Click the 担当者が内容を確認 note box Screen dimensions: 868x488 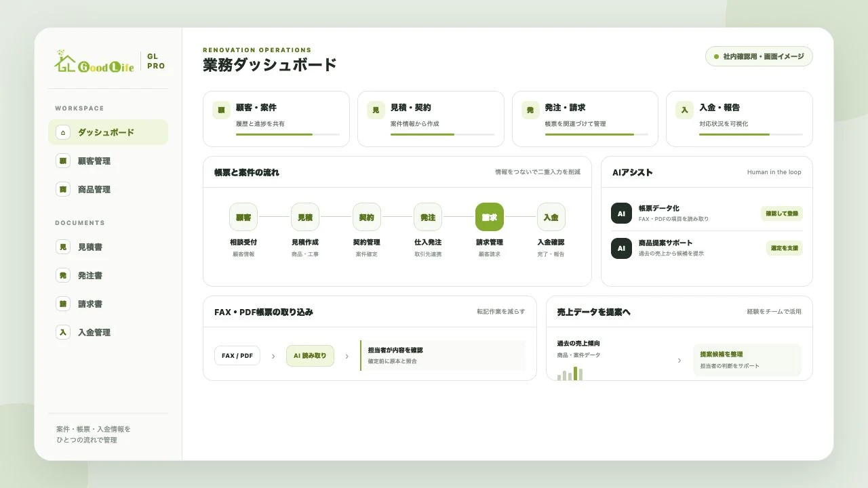tap(443, 355)
